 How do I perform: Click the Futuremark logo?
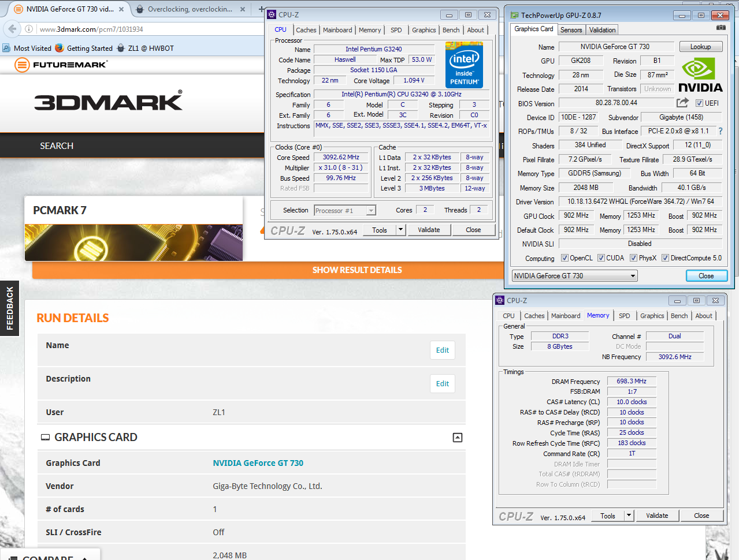click(x=61, y=65)
